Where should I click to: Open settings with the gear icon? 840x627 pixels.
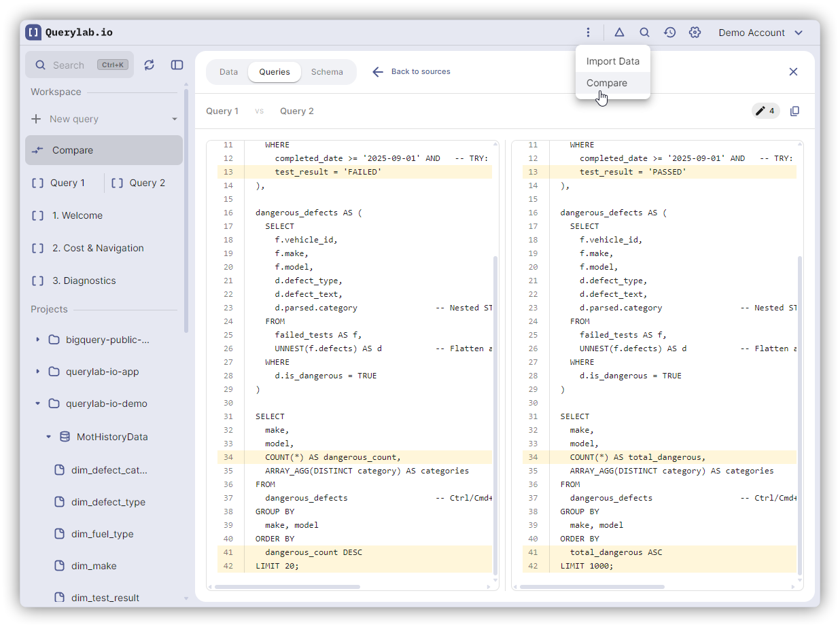[695, 33]
